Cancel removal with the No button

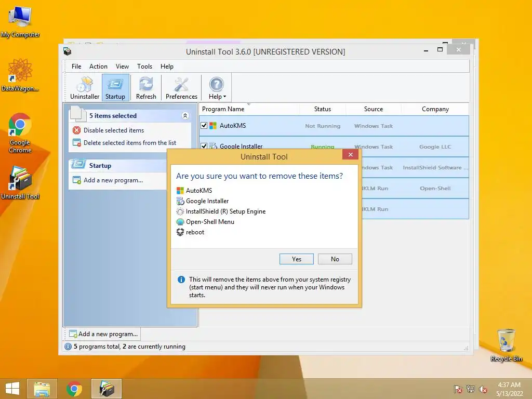coord(335,259)
